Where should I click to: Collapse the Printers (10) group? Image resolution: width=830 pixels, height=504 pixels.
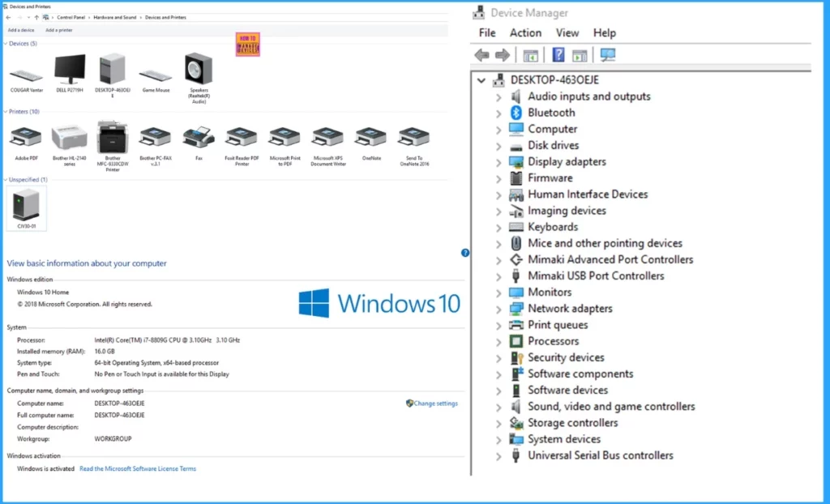pyautogui.click(x=6, y=112)
